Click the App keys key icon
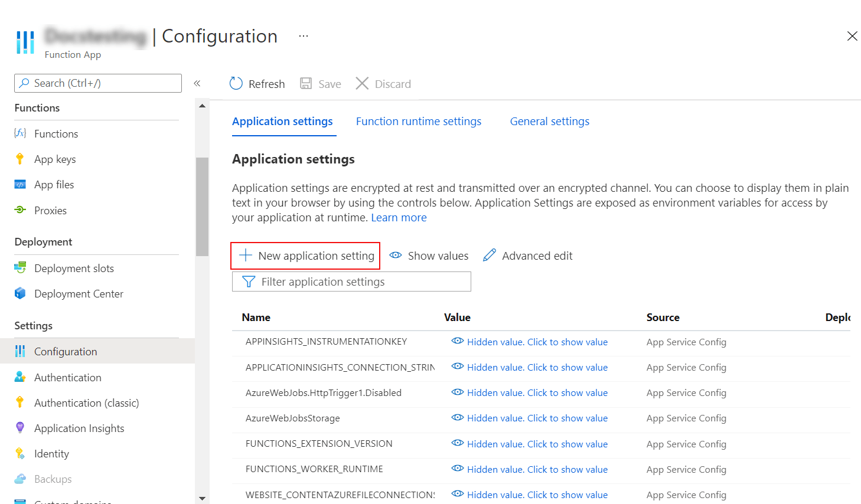861x504 pixels. [20, 159]
